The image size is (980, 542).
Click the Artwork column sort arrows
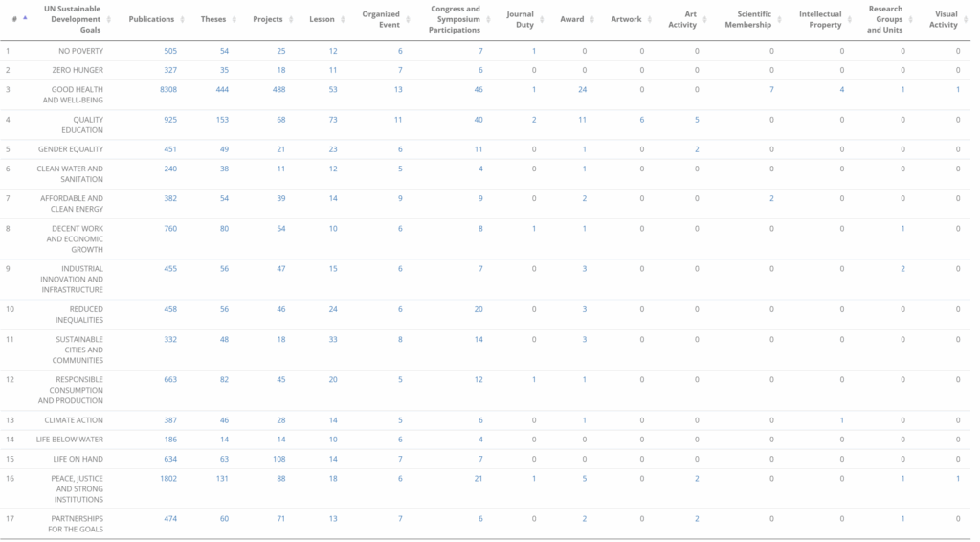coord(652,19)
